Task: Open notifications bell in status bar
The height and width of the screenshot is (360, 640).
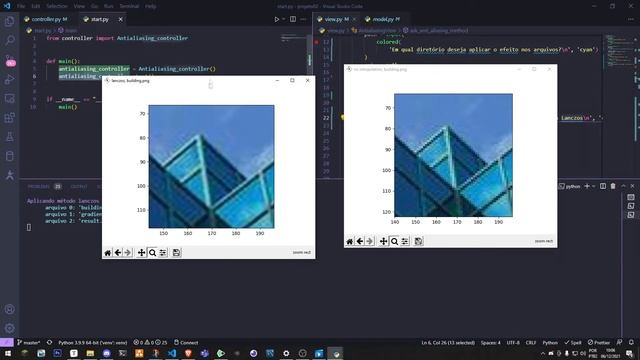Action: pyautogui.click(x=631, y=342)
